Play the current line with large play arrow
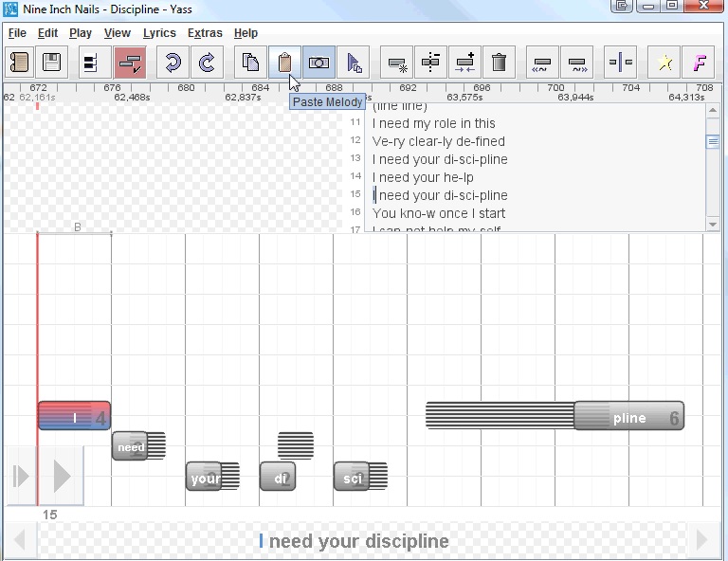 point(61,476)
